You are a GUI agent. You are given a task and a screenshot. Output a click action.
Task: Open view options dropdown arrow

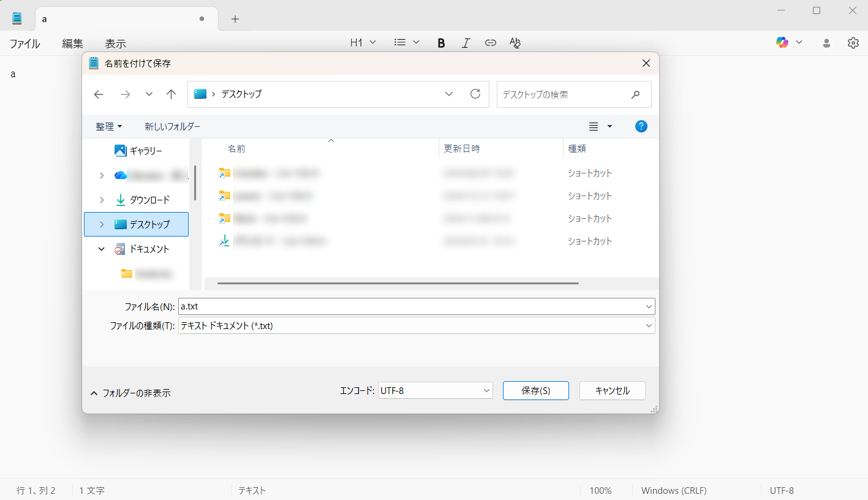pos(609,126)
